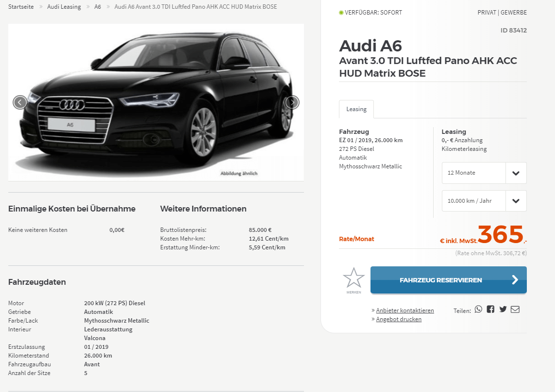
Task: Click Kosten Mehr-km value 12,61 Cent/km
Action: [x=269, y=239]
